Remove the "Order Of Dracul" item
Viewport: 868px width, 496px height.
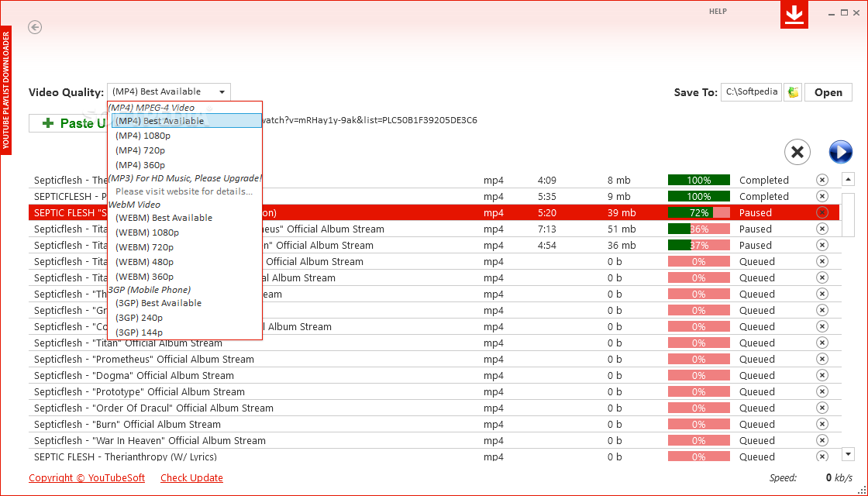tap(822, 408)
